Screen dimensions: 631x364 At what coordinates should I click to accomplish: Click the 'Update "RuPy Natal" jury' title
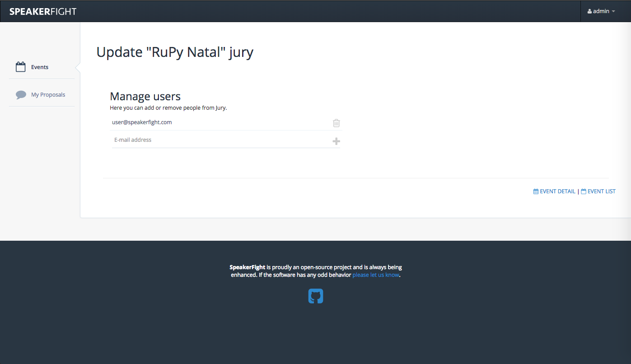[175, 52]
